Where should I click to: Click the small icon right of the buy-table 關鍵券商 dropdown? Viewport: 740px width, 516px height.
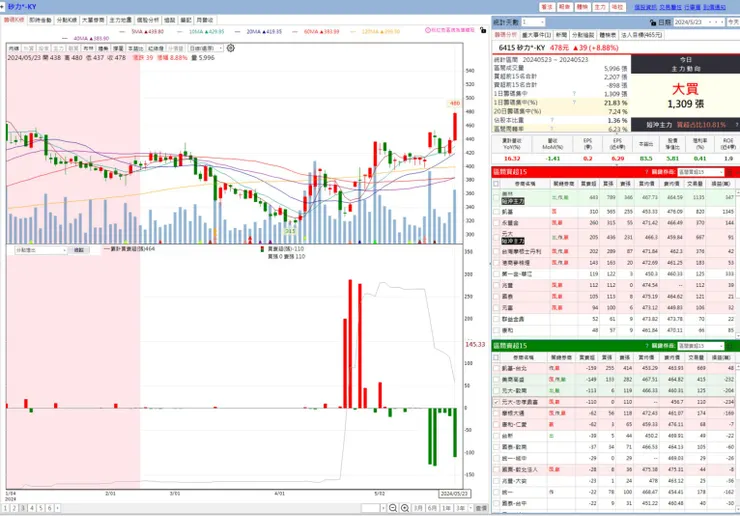730,172
